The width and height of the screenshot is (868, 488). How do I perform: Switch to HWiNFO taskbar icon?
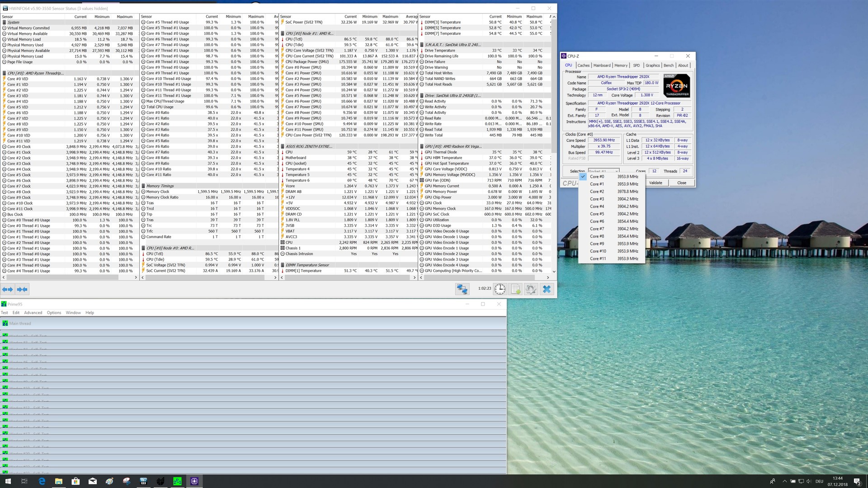tap(143, 481)
